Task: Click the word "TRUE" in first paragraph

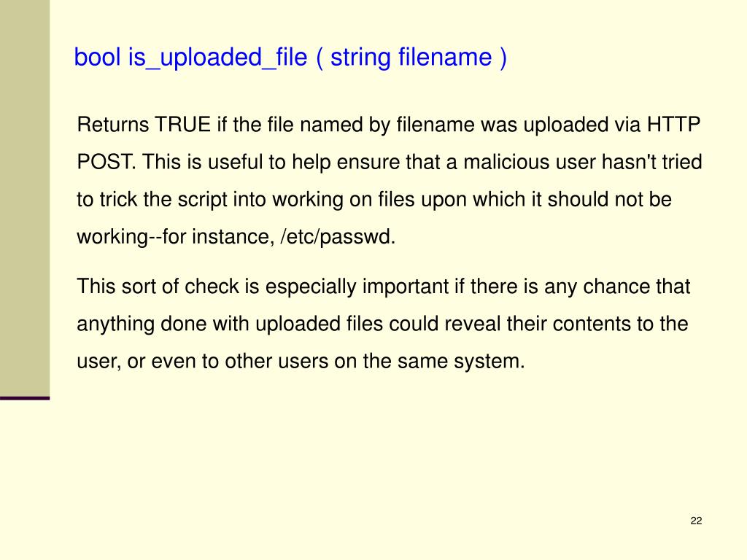Action: [x=183, y=125]
